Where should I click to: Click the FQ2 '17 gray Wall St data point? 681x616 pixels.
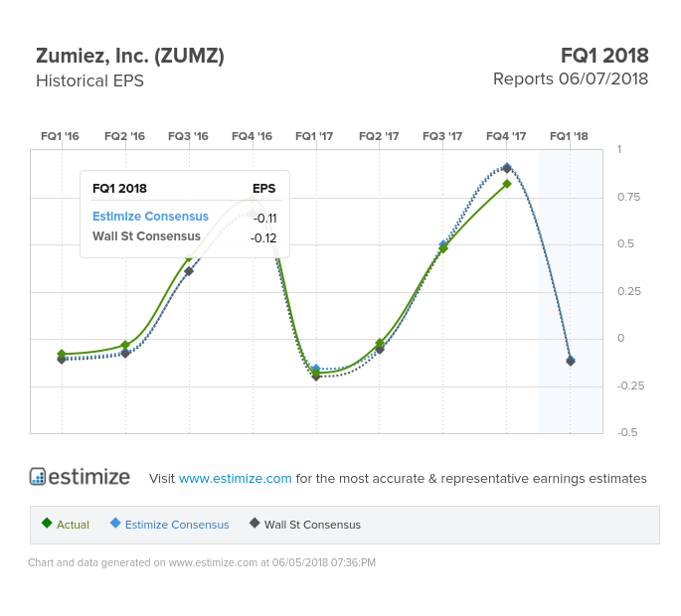[380, 350]
